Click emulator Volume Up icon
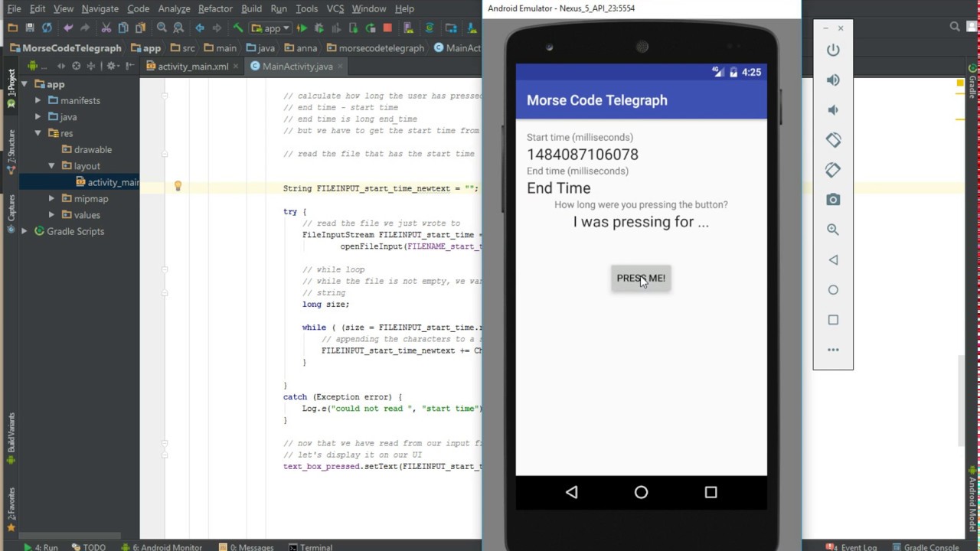Image resolution: width=980 pixels, height=551 pixels. click(x=833, y=80)
